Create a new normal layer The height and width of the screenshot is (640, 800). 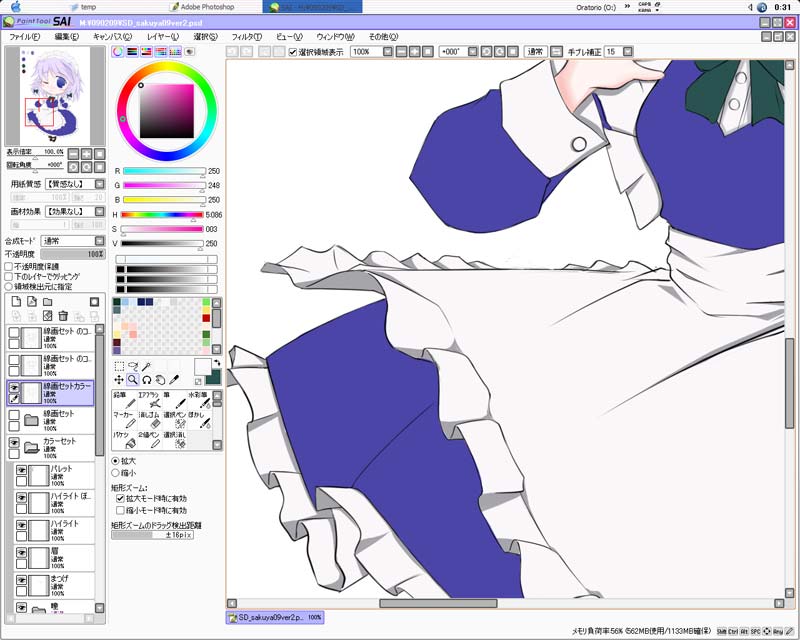point(16,302)
